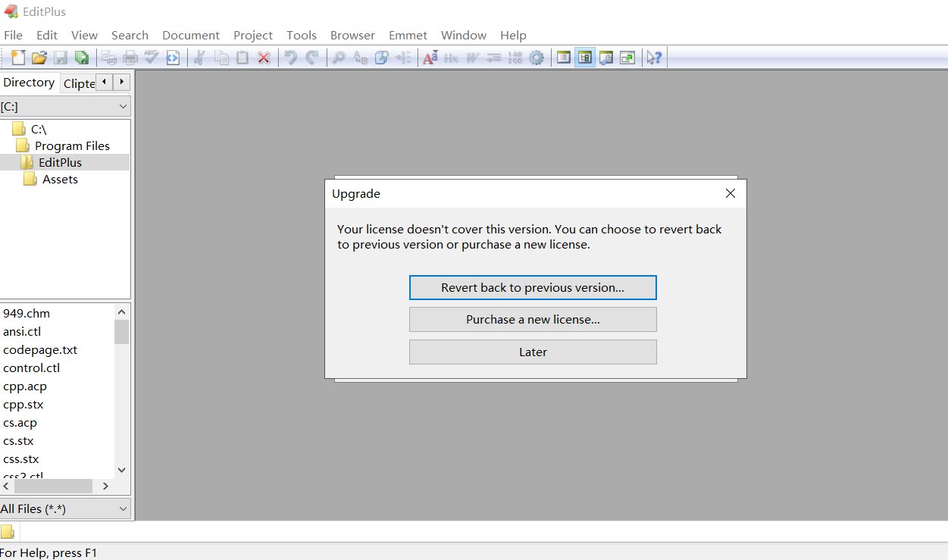Click the Paste clipboard icon
Screen dimensions: 948x560
[242, 58]
